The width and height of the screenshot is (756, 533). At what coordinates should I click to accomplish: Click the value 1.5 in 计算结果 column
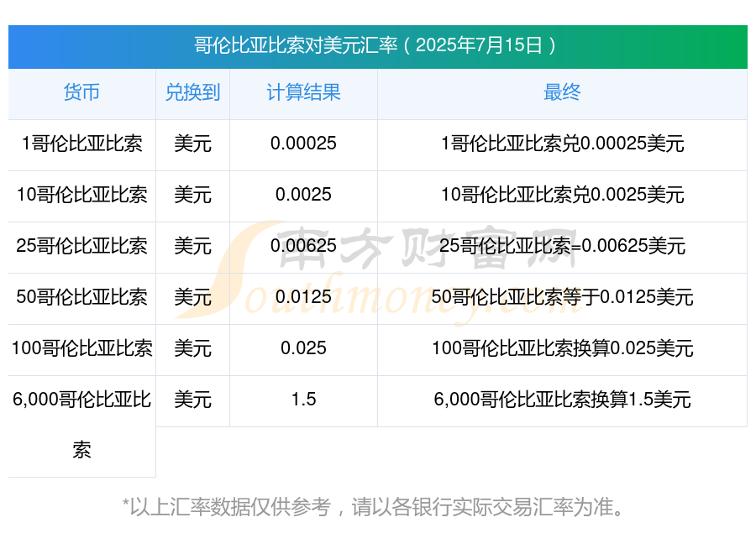(304, 400)
